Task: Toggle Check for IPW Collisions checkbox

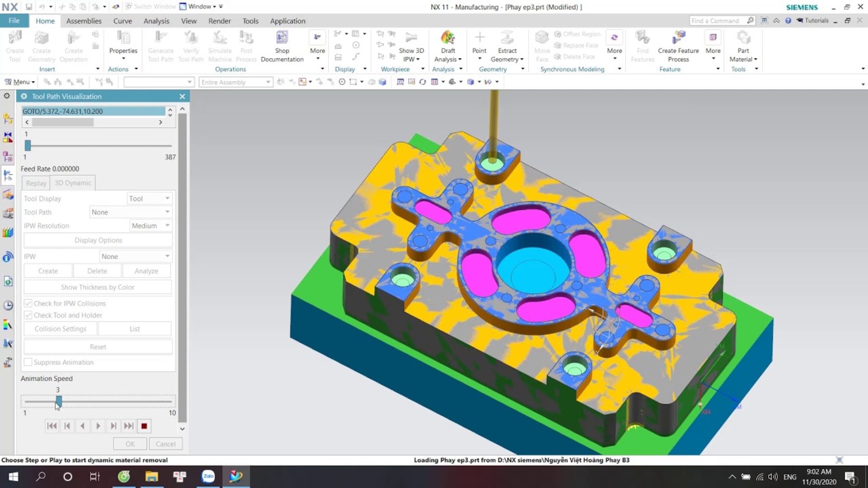Action: (x=28, y=303)
